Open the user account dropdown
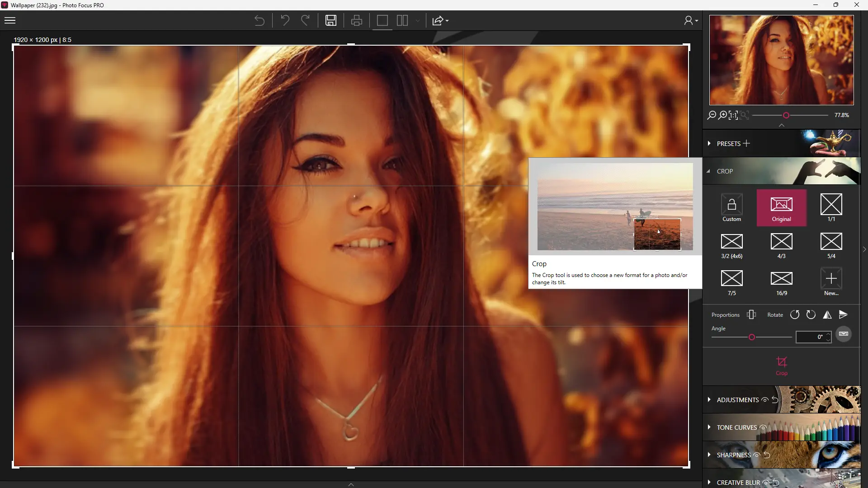The width and height of the screenshot is (868, 488). click(x=691, y=21)
